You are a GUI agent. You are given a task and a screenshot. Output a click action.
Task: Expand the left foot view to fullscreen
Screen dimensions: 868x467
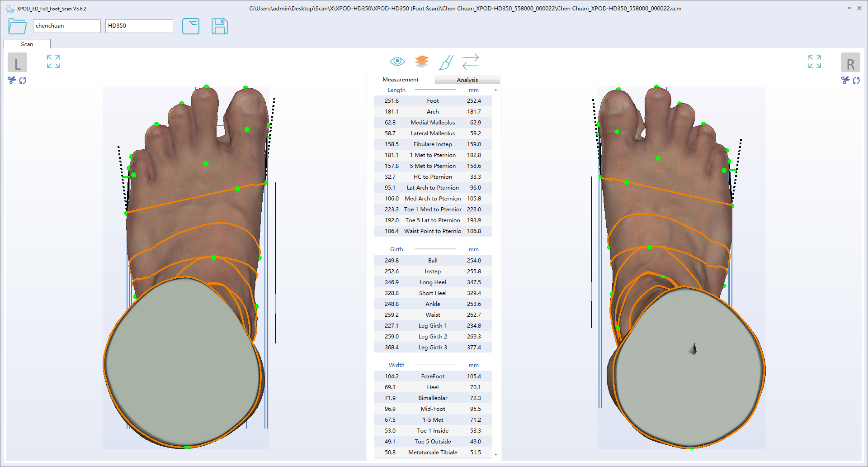53,62
